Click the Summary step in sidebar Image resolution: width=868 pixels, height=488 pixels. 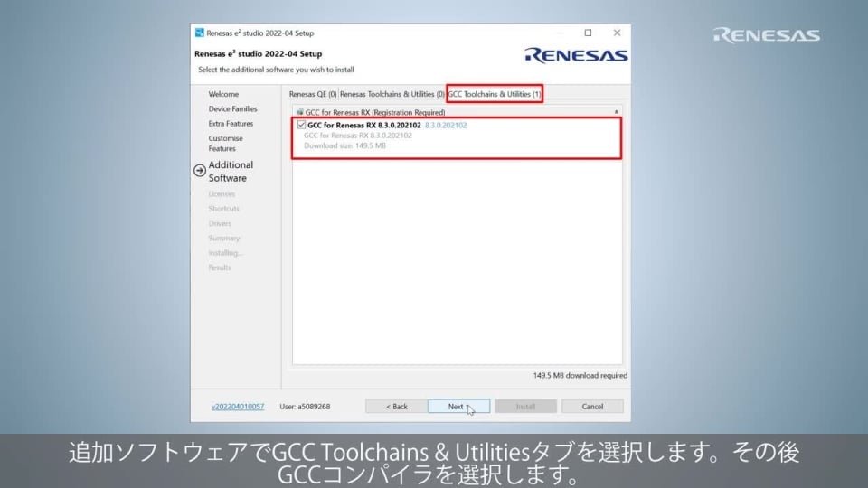tap(224, 238)
